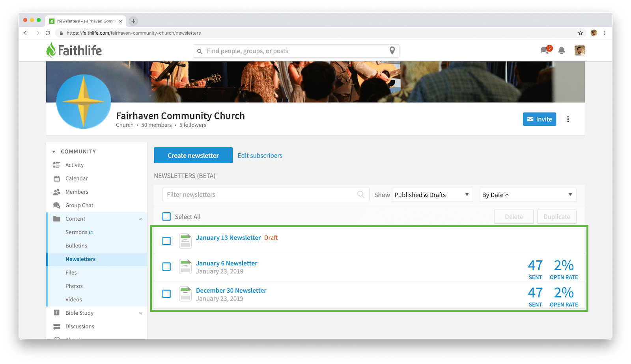Open the notifications bell
Image resolution: width=631 pixels, height=364 pixels.
562,50
